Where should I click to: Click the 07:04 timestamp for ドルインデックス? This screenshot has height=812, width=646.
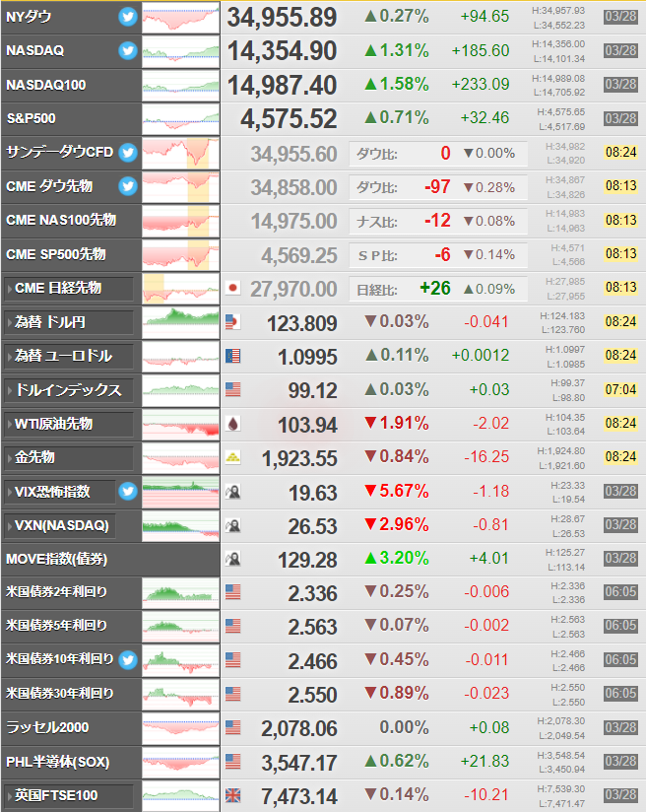pos(620,389)
